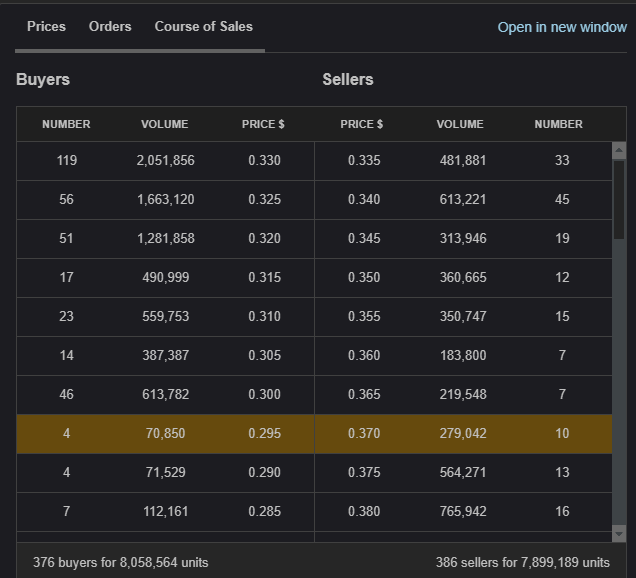Select the highlighted 0.295 buy price row
Image resolution: width=636 pixels, height=578 pixels.
[264, 434]
